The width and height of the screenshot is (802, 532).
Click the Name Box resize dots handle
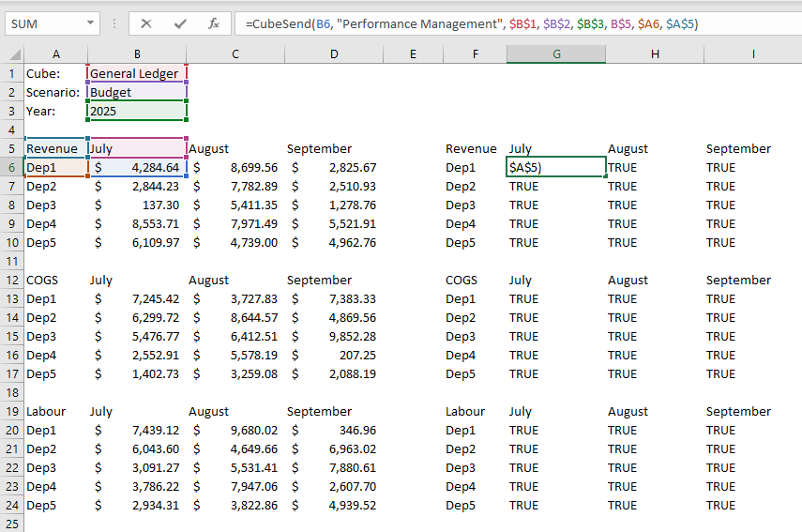coord(113,23)
